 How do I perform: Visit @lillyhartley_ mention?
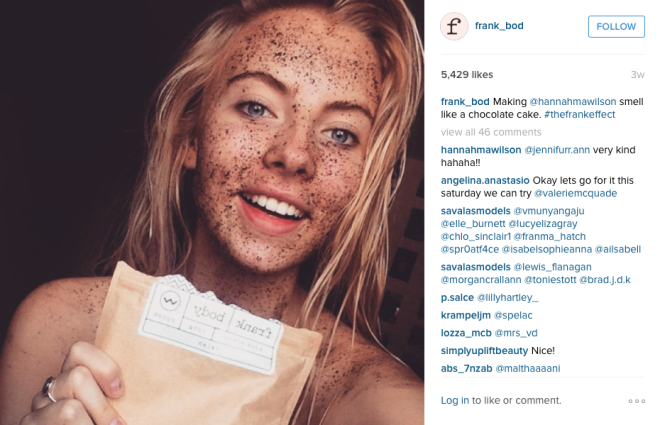pyautogui.click(x=508, y=298)
